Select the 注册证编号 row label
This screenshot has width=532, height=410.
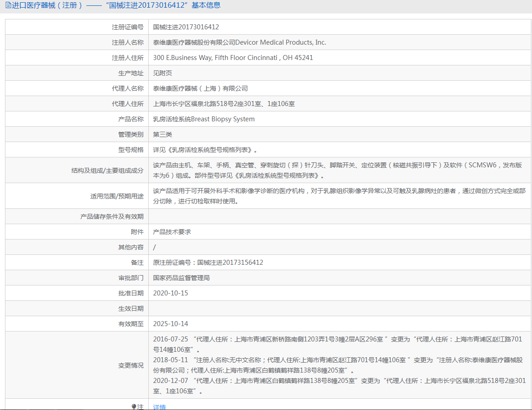pos(128,27)
